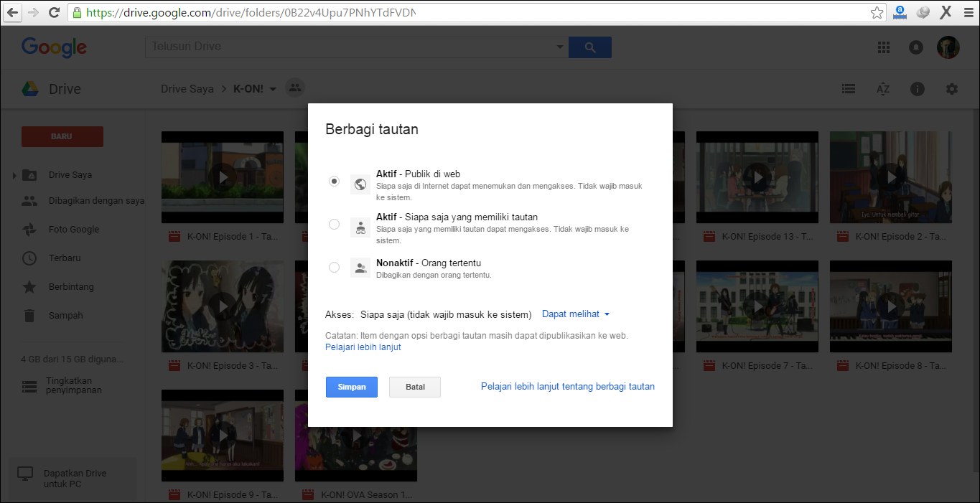Viewport: 980px width, 503px height.
Task: Expand the Drive Saya tree arrow
Action: click(x=14, y=175)
